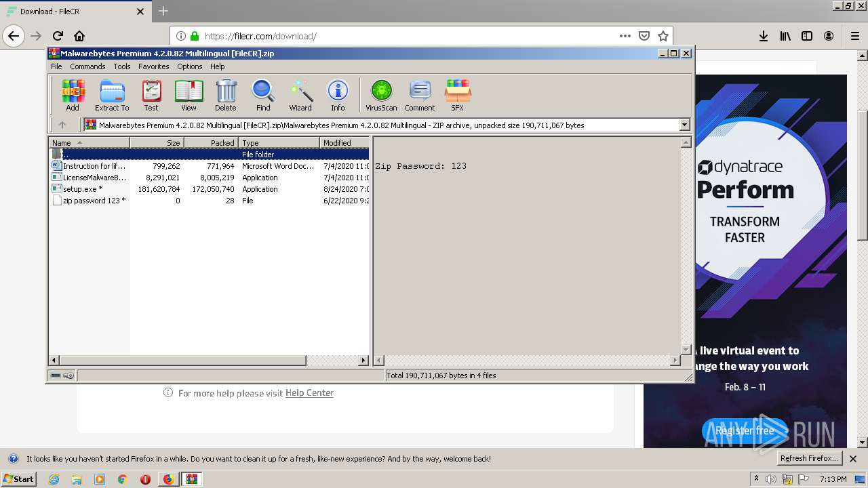Open WinRAR Commands menu
The height and width of the screenshot is (488, 868).
point(87,66)
